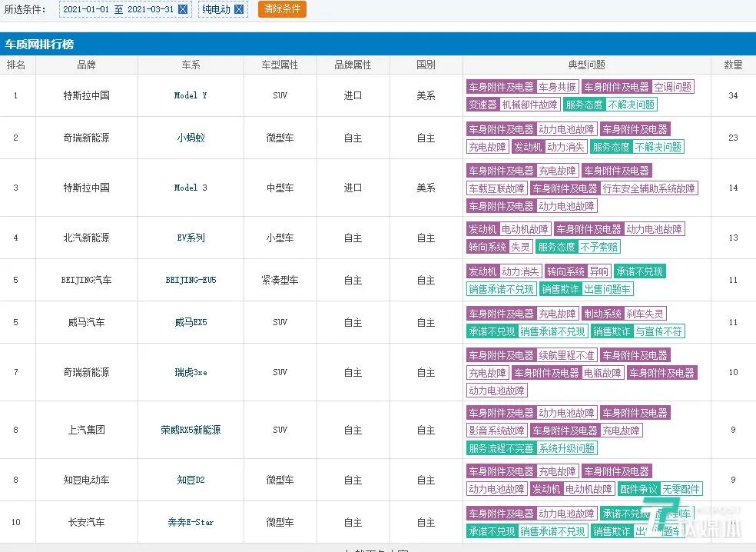Click the count 23 in 小蚂蚁 row

pos(733,138)
